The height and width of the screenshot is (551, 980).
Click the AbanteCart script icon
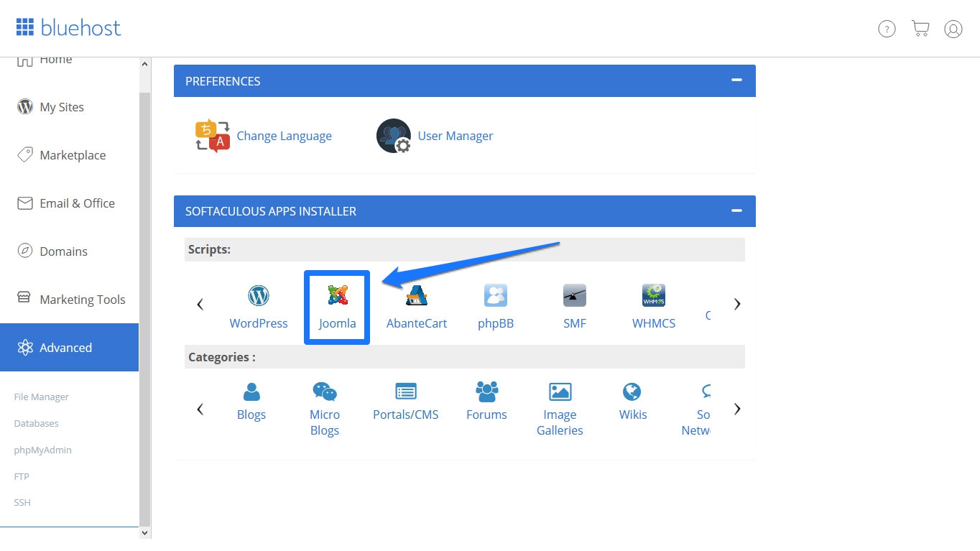(417, 295)
